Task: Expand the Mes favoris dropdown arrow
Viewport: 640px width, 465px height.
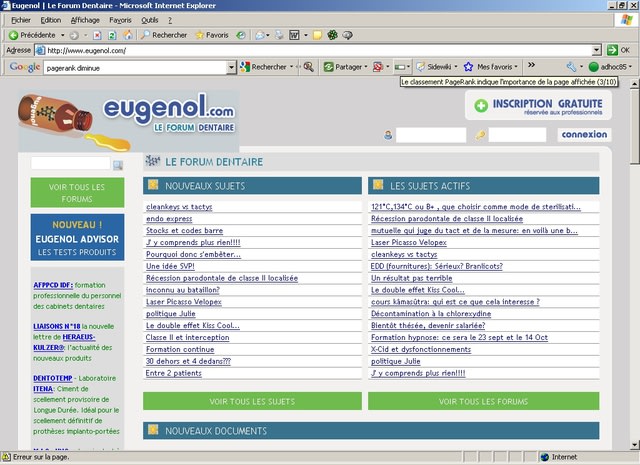Action: 516,67
